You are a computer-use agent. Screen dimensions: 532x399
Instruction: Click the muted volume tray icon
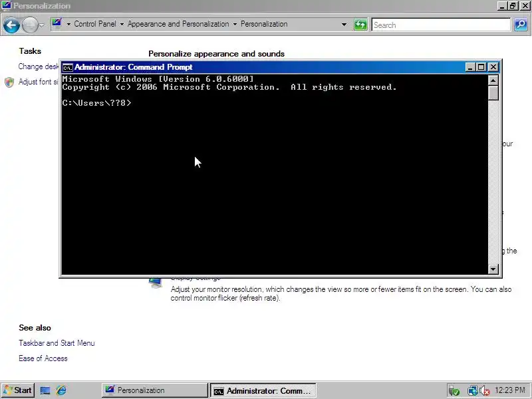tap(484, 391)
